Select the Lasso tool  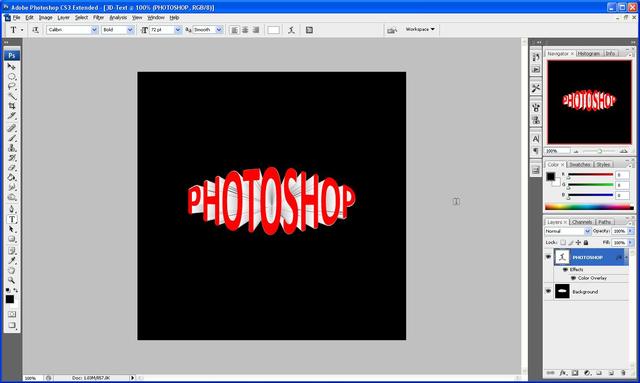[12, 87]
